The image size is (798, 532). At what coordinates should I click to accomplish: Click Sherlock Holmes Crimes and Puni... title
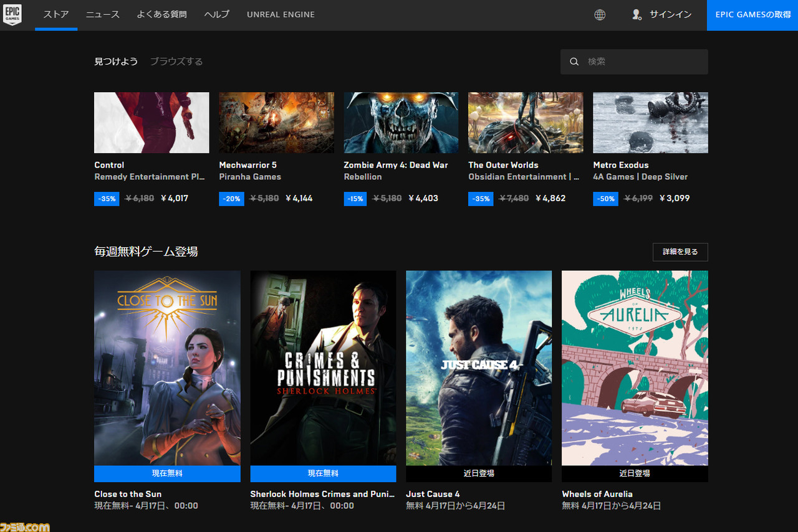tap(322, 494)
